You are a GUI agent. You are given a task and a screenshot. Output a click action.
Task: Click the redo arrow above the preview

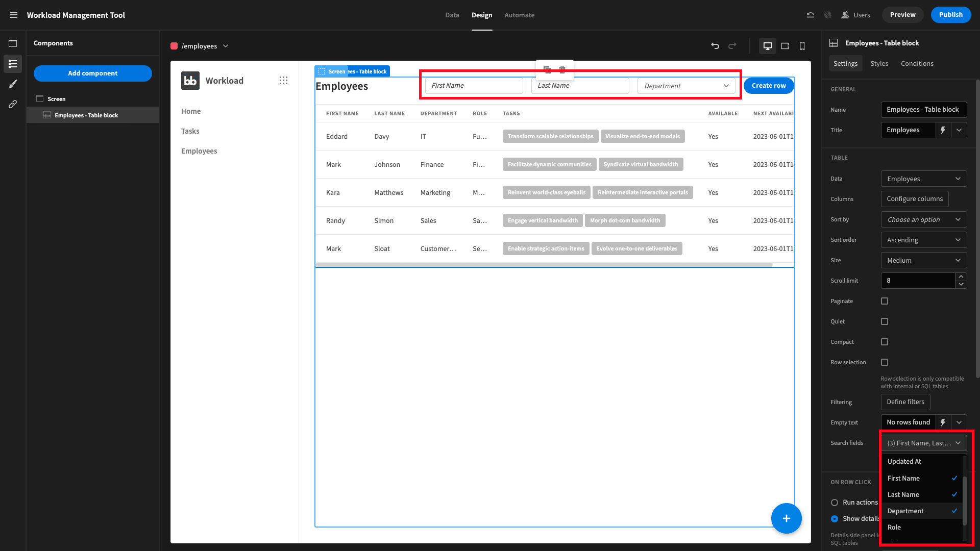pos(732,46)
